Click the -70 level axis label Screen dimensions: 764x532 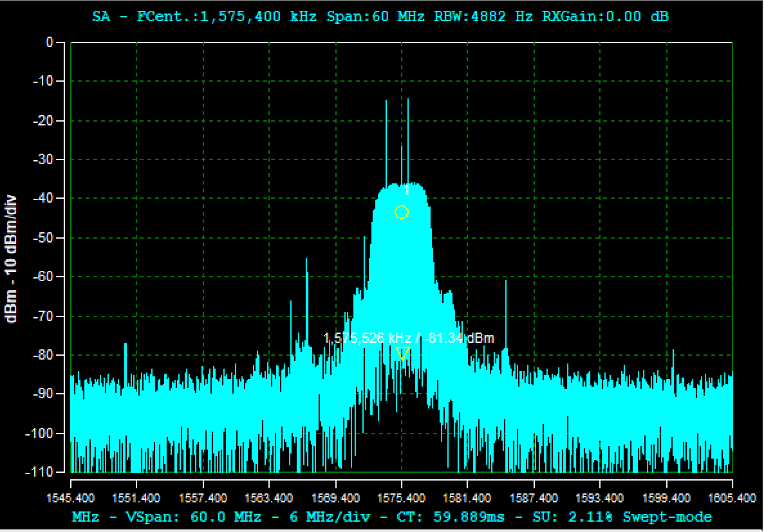click(x=43, y=316)
